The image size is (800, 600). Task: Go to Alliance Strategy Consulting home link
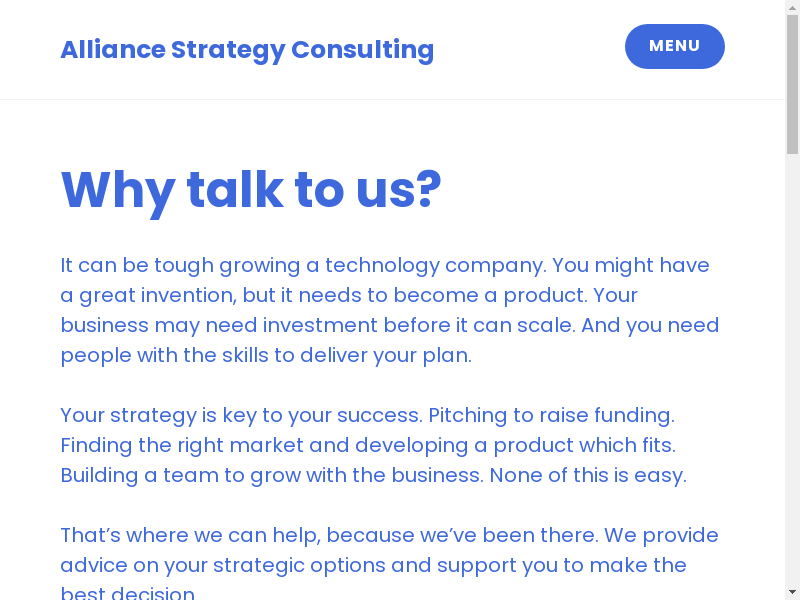(247, 49)
